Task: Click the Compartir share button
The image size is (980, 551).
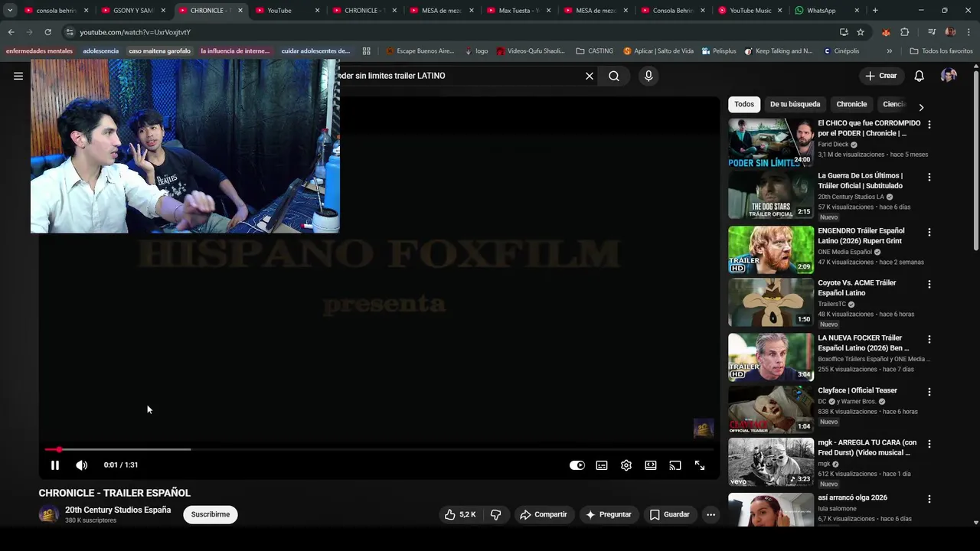Action: click(544, 514)
